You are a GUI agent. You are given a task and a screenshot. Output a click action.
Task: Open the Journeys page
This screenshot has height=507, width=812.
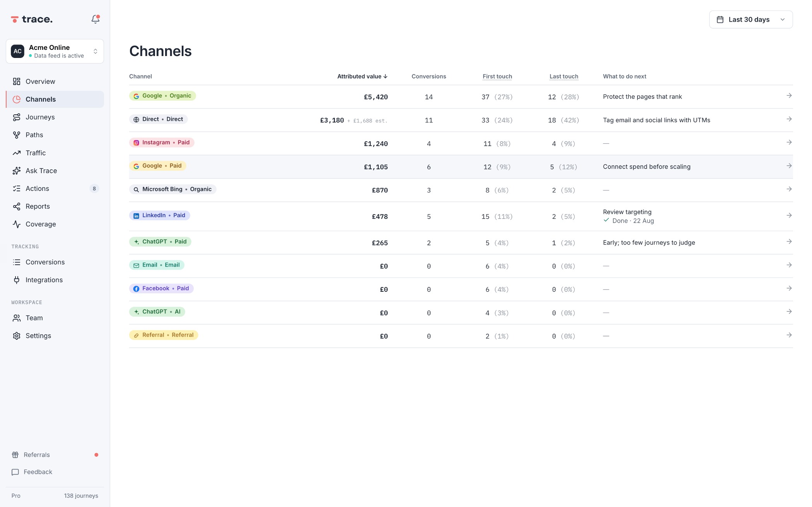pos(55,117)
